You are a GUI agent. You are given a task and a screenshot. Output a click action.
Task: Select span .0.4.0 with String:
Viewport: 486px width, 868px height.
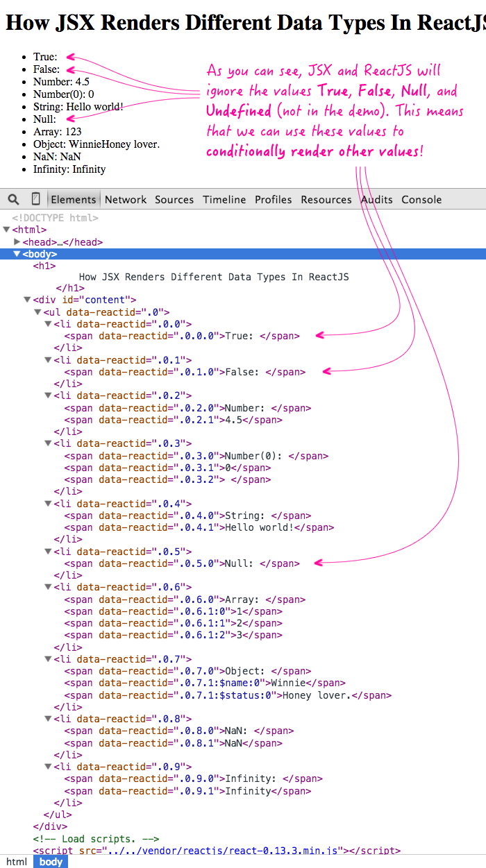click(x=187, y=516)
